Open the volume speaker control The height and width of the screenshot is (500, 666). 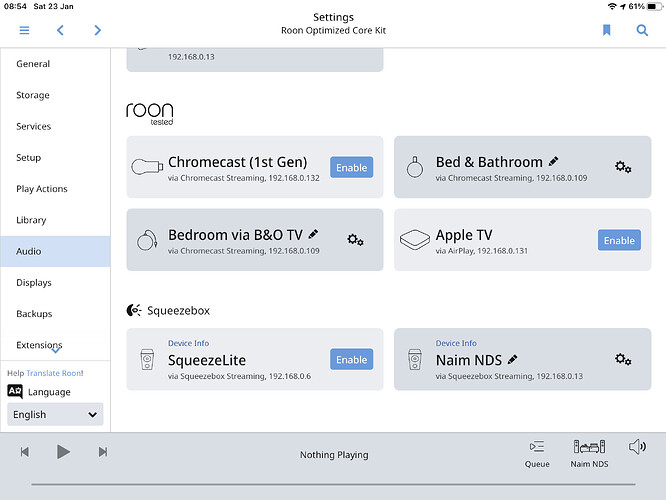click(637, 447)
